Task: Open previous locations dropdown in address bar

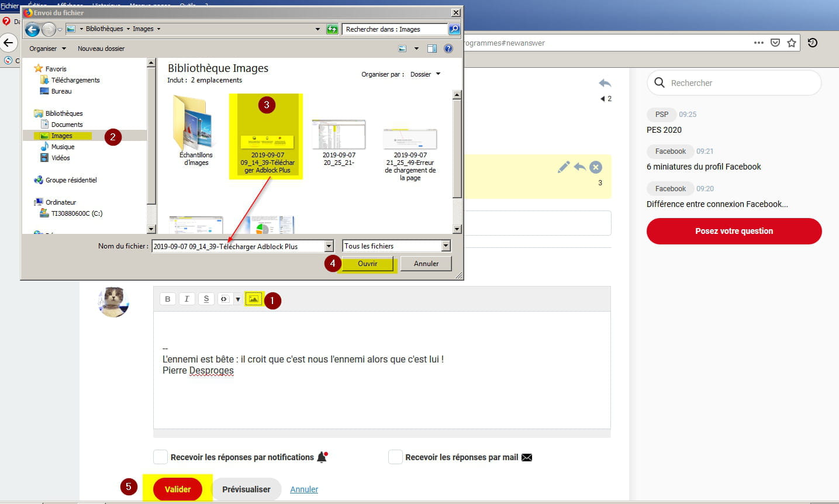Action: [x=317, y=29]
